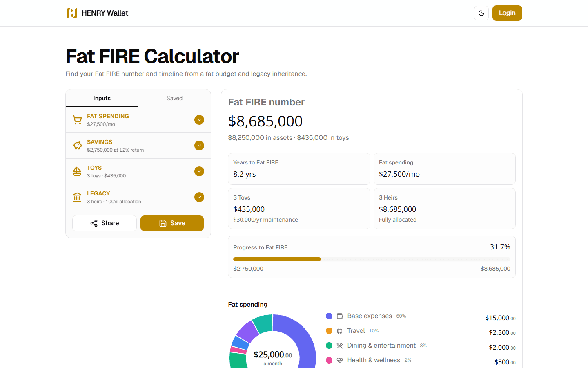The image size is (588, 368).
Task: Click the Health & wellness legend label
Action: tap(374, 360)
